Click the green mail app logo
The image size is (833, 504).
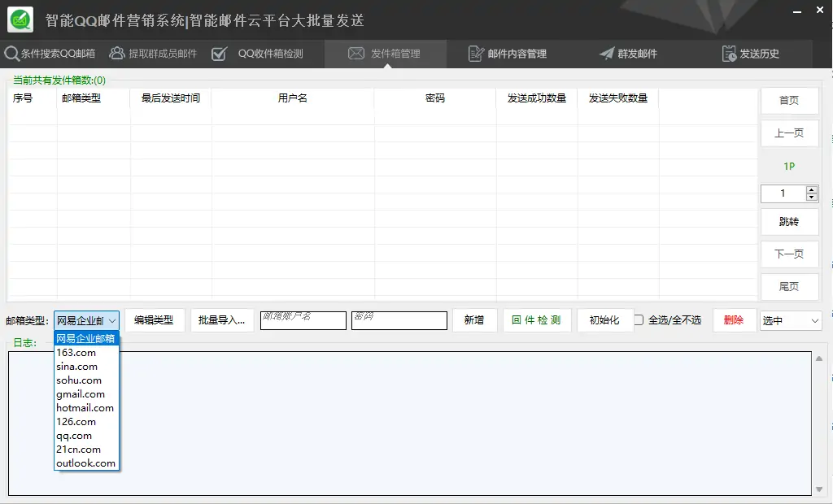(x=20, y=20)
